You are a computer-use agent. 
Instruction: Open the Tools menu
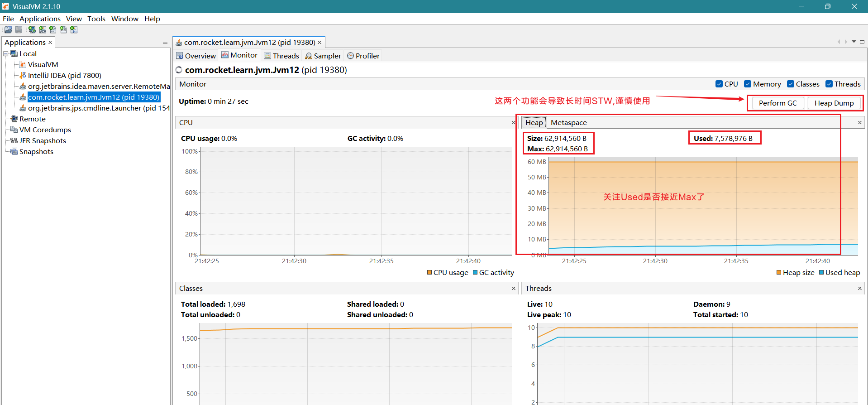click(96, 19)
